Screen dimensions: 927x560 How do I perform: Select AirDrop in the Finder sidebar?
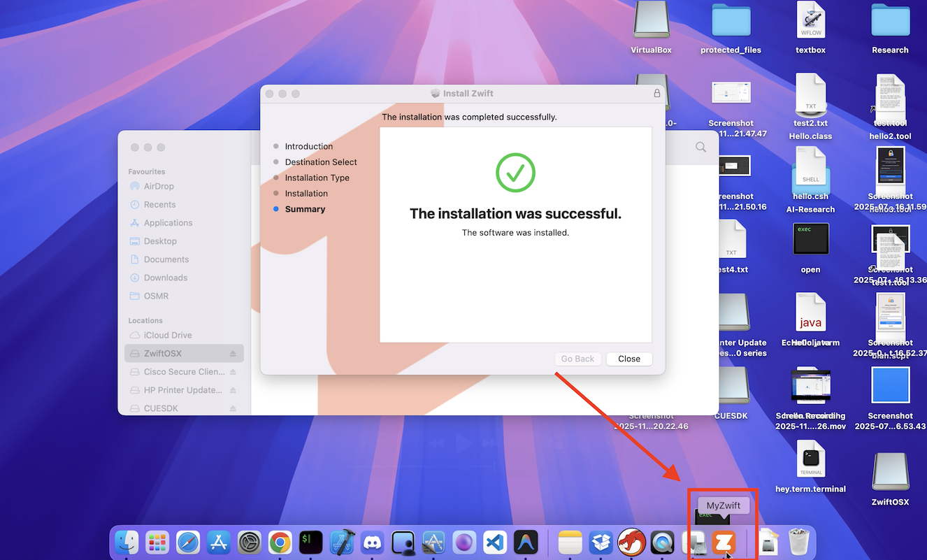pyautogui.click(x=159, y=187)
